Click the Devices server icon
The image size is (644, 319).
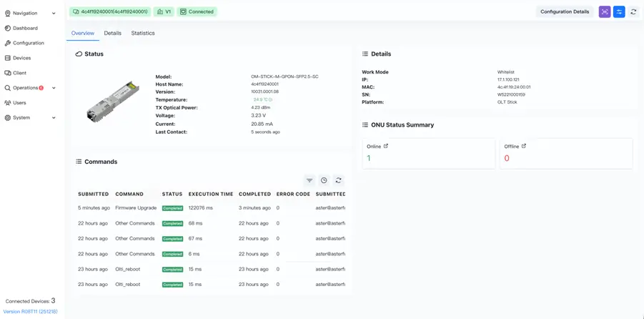tap(7, 58)
